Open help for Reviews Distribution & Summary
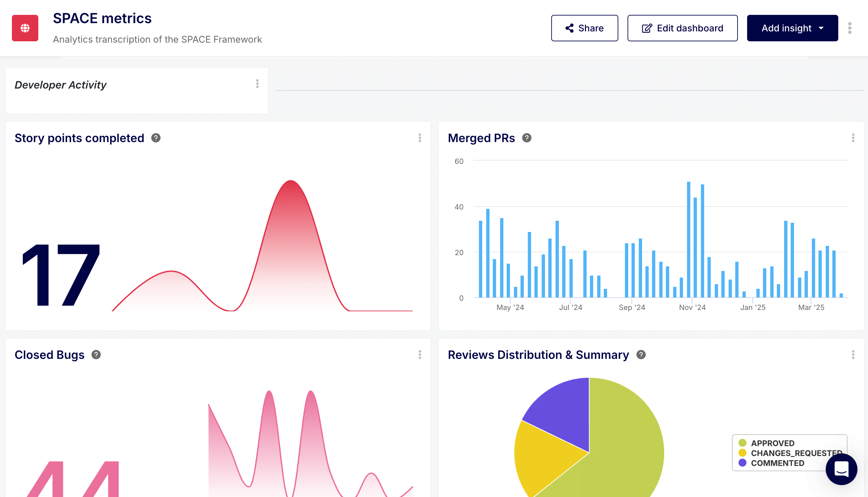Image resolution: width=868 pixels, height=497 pixels. point(640,355)
